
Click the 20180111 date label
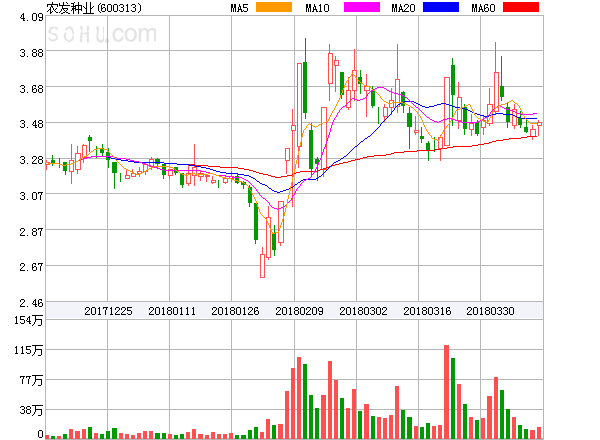172,311
